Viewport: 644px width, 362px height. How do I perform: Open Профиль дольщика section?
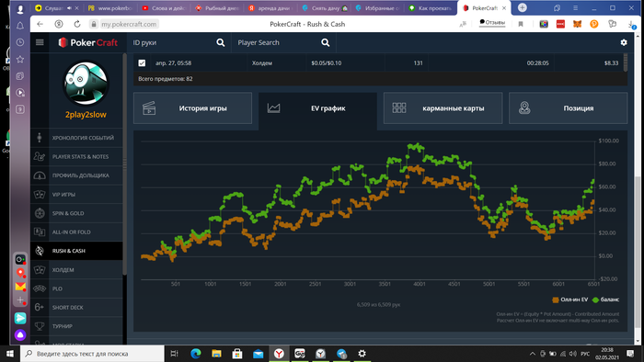tap(76, 175)
